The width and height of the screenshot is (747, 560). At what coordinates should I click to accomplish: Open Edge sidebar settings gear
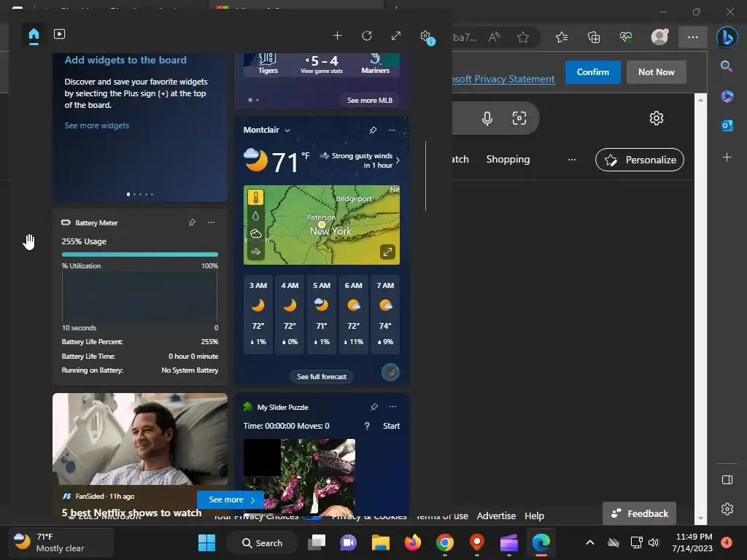click(x=727, y=509)
